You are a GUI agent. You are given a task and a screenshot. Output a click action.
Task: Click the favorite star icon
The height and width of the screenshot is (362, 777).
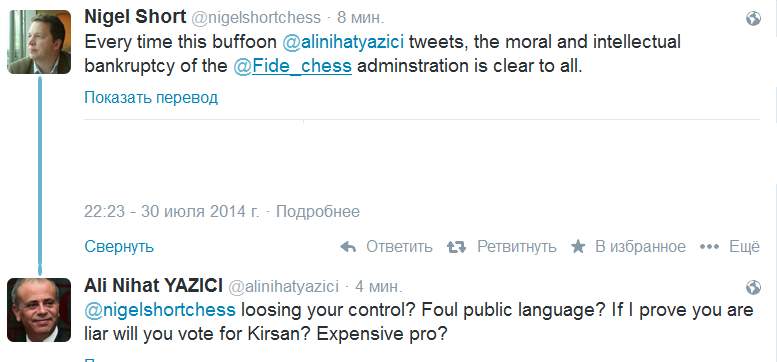point(578,246)
